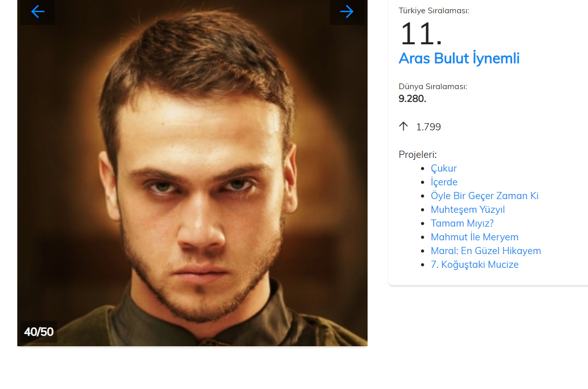Screen dimensions: 588x389
Task: Select the İçerde project link
Action: [444, 182]
